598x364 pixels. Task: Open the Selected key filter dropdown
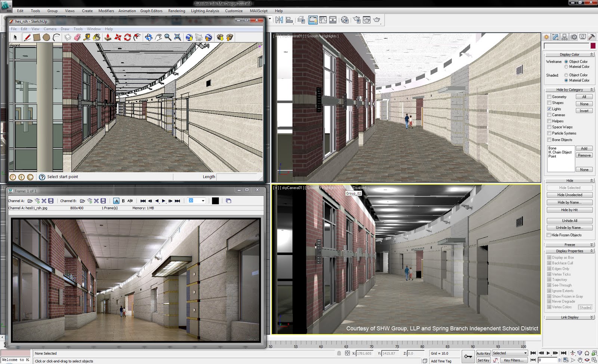(x=525, y=353)
